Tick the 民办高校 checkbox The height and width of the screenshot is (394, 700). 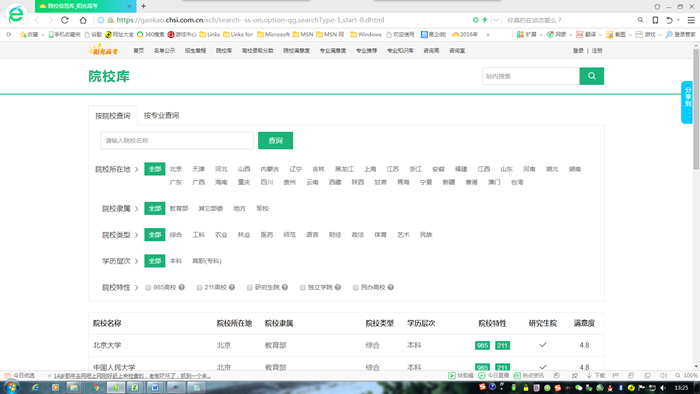(x=356, y=288)
